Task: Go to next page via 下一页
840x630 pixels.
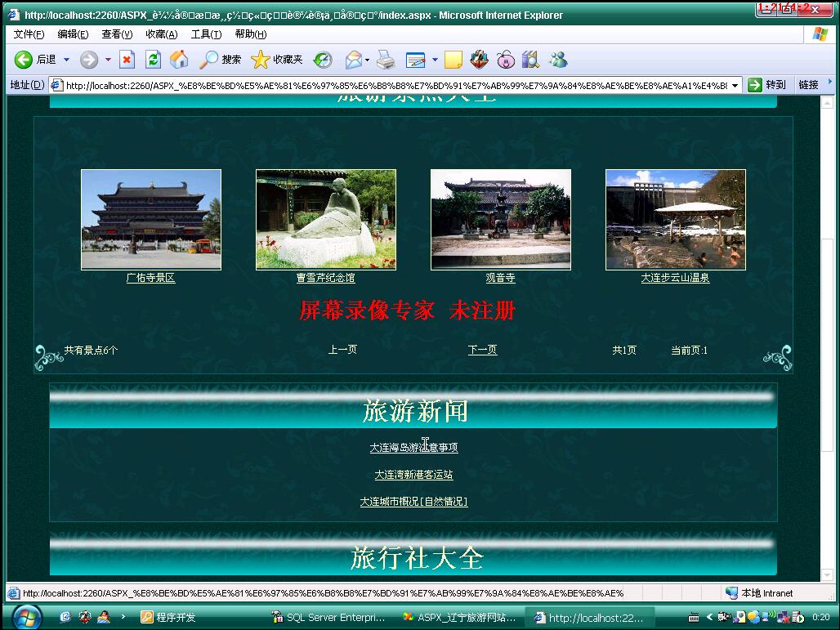Action: tap(482, 350)
